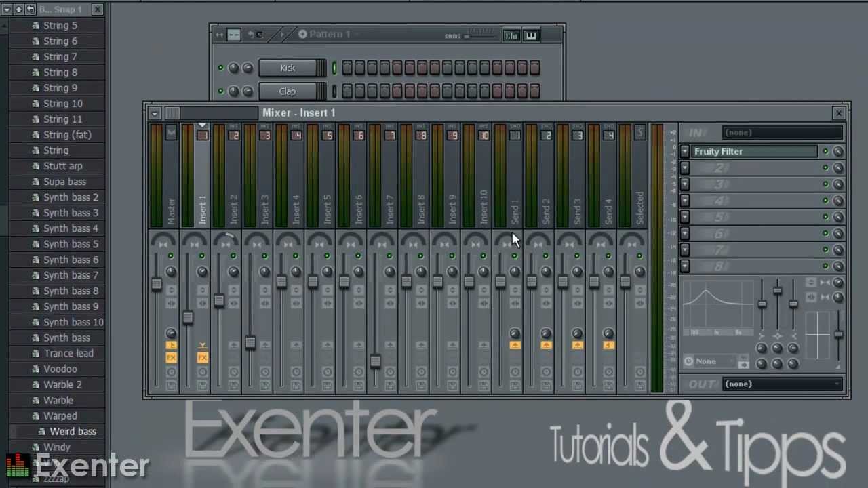
Task: Open effect slot 5 options arrow
Action: point(685,217)
